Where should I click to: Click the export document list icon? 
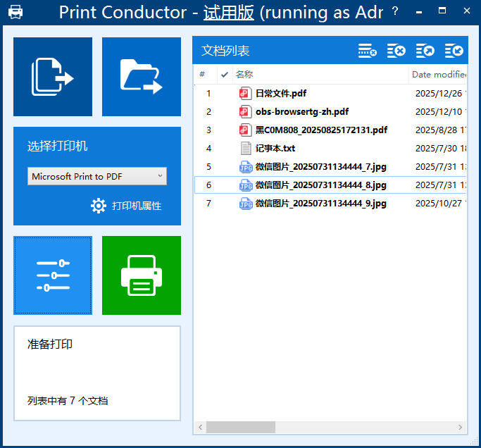pos(425,51)
